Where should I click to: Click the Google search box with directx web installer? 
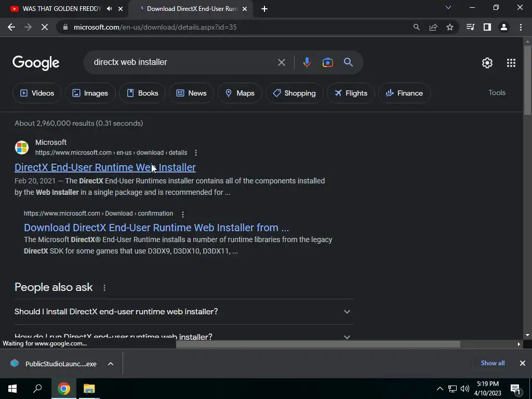[x=183, y=62]
